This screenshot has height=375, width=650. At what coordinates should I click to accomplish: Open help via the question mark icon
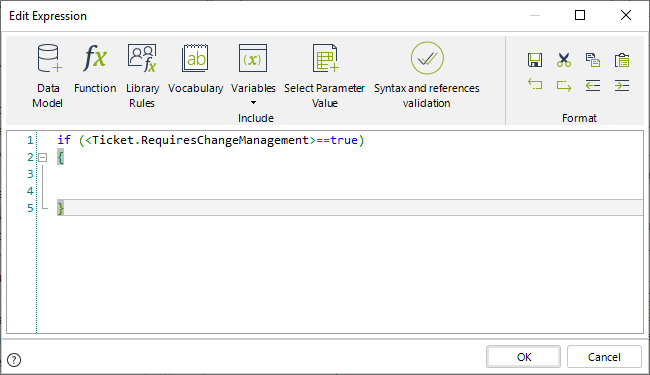[14, 360]
